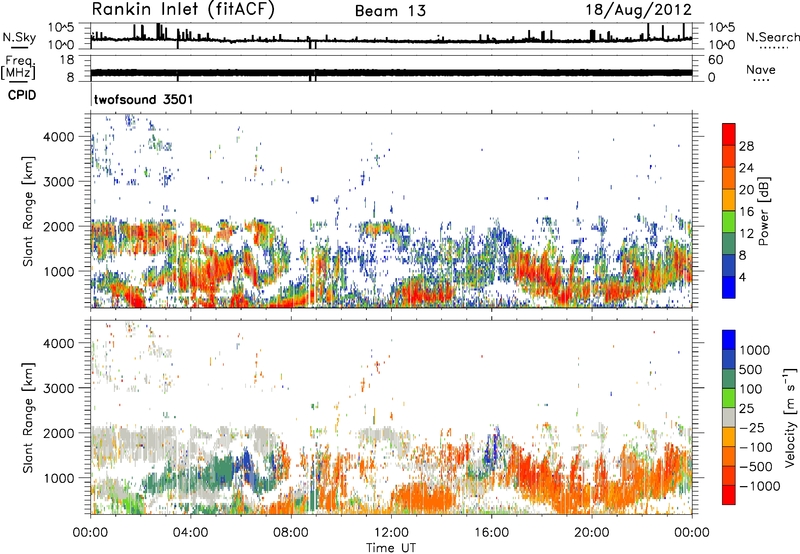Image resolution: width=800 pixels, height=554 pixels.
Task: Pick the gray ±25 m/s velocity swatch
Action: pos(729,417)
